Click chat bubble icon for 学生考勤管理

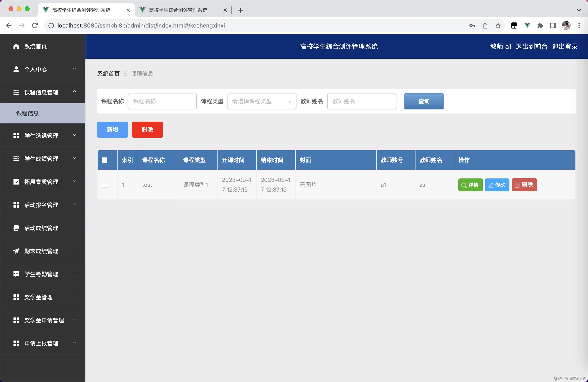tap(16, 274)
